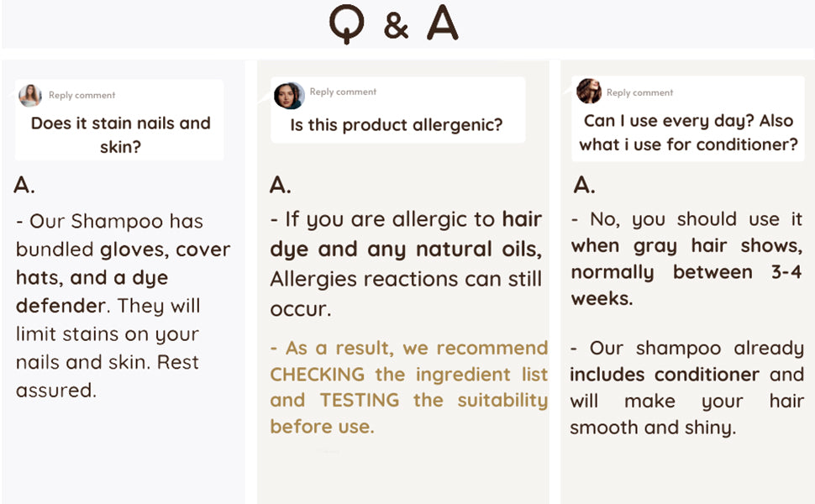Click the ampersand in the Q & A heading
Image resolution: width=815 pixels, height=504 pixels.
[x=395, y=28]
